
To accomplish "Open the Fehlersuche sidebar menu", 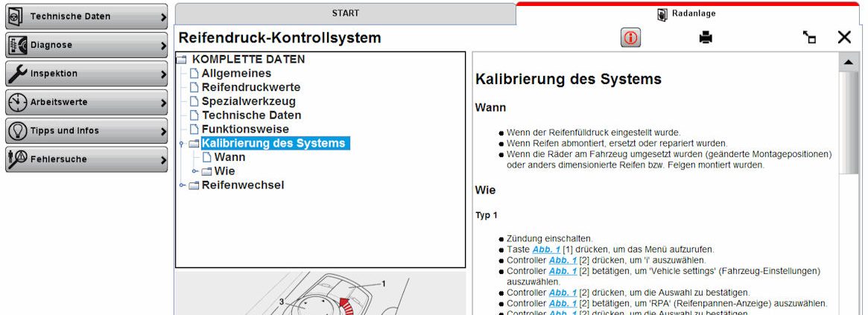I will tap(86, 159).
